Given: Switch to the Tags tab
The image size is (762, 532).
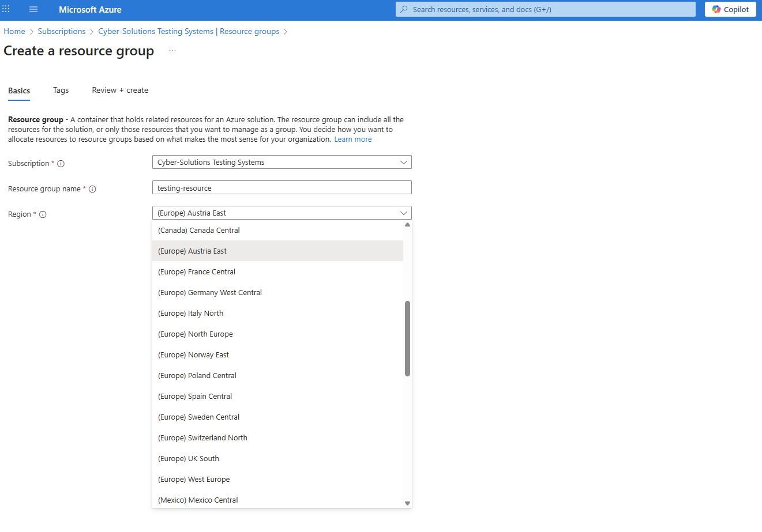Looking at the screenshot, I should coord(61,90).
